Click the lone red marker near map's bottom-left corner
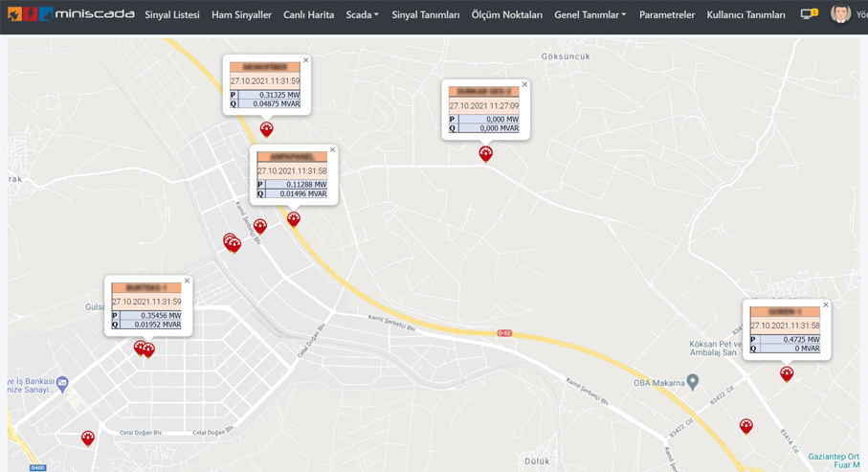The image size is (868, 472). click(x=88, y=438)
